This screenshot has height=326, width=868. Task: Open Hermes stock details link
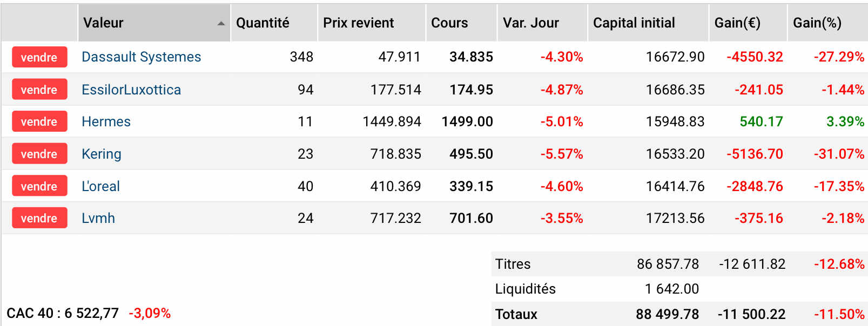pos(106,121)
